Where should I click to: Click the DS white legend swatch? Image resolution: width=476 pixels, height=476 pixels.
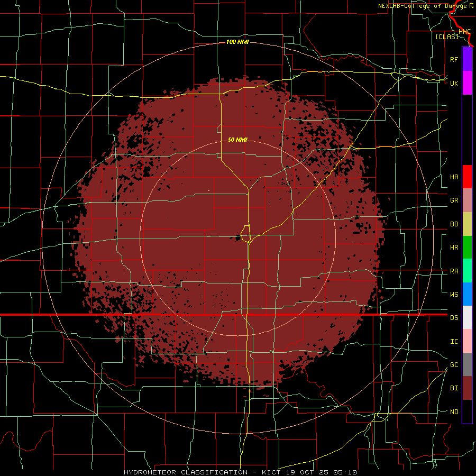point(467,317)
